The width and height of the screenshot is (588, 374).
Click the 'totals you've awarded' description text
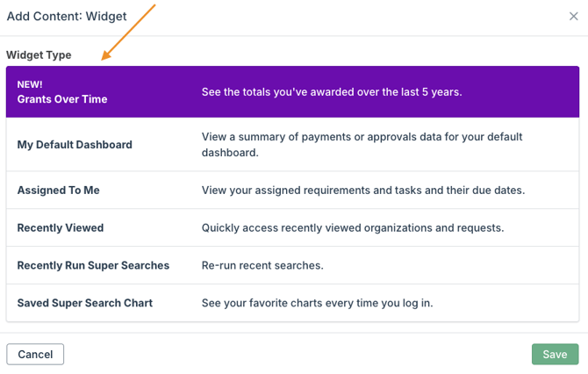tap(332, 92)
